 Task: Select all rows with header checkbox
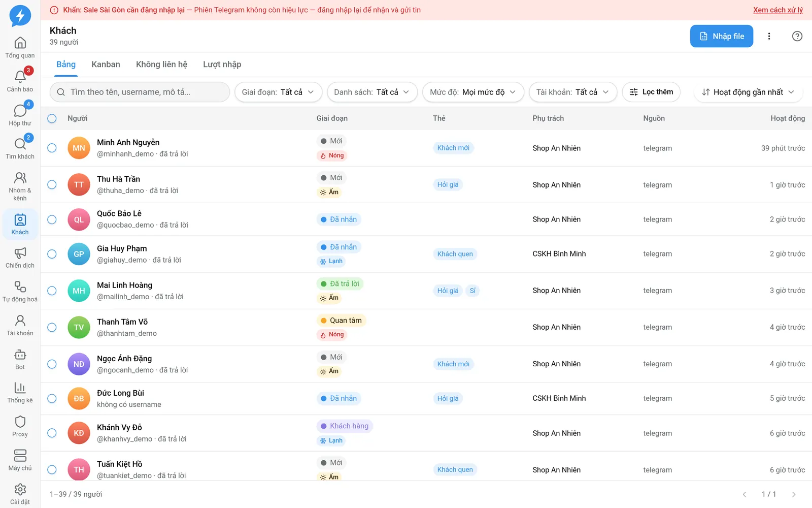click(x=52, y=118)
